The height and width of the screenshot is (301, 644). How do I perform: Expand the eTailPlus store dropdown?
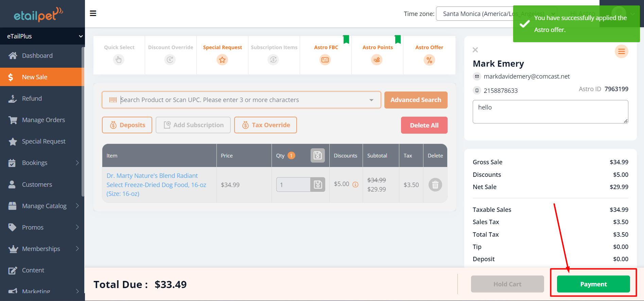(81, 36)
